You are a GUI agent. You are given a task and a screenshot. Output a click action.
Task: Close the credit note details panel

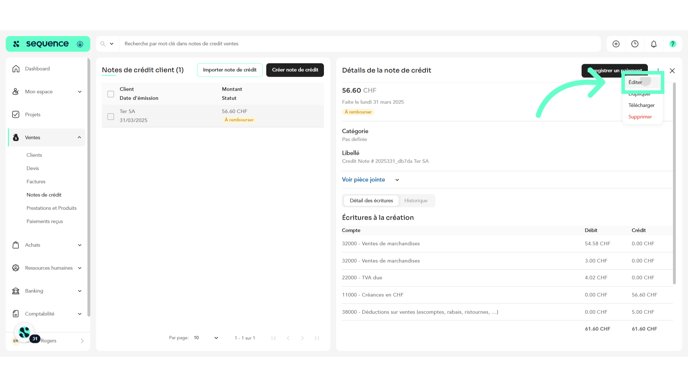click(x=672, y=71)
